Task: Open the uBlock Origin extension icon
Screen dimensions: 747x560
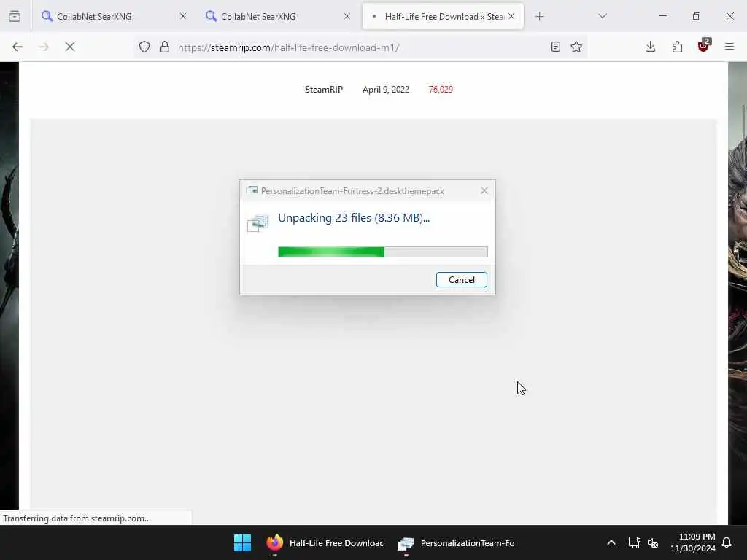Action: point(703,46)
